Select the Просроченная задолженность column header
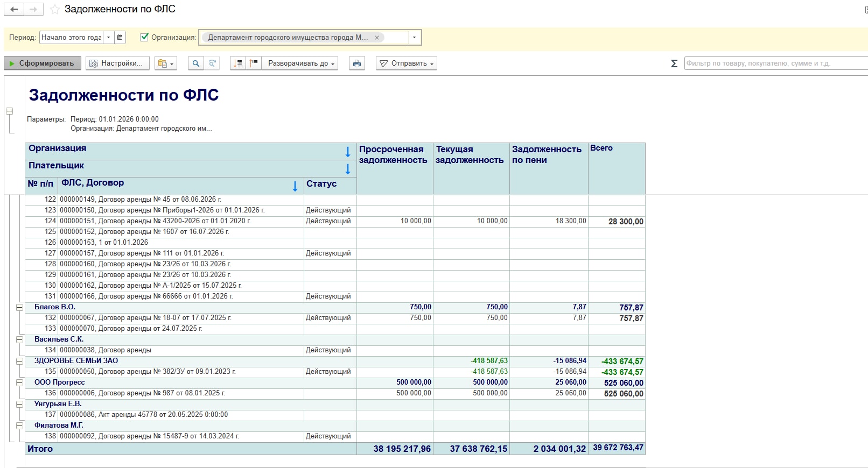 pos(395,169)
